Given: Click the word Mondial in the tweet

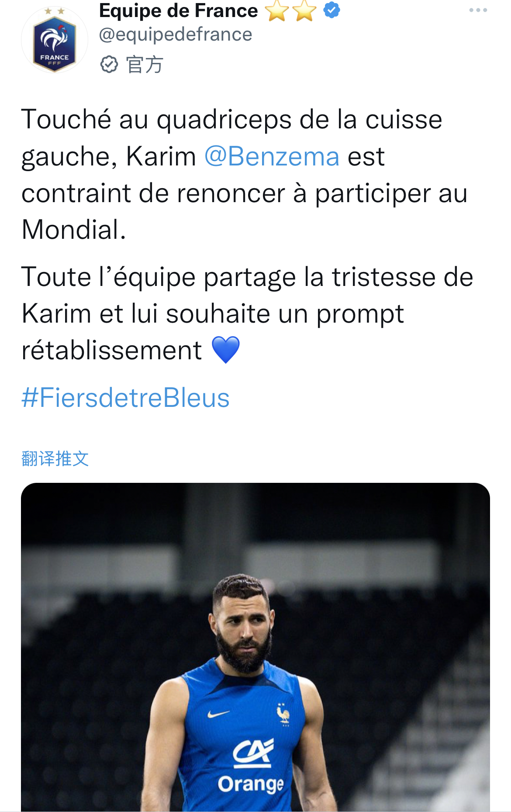Looking at the screenshot, I should click(70, 230).
